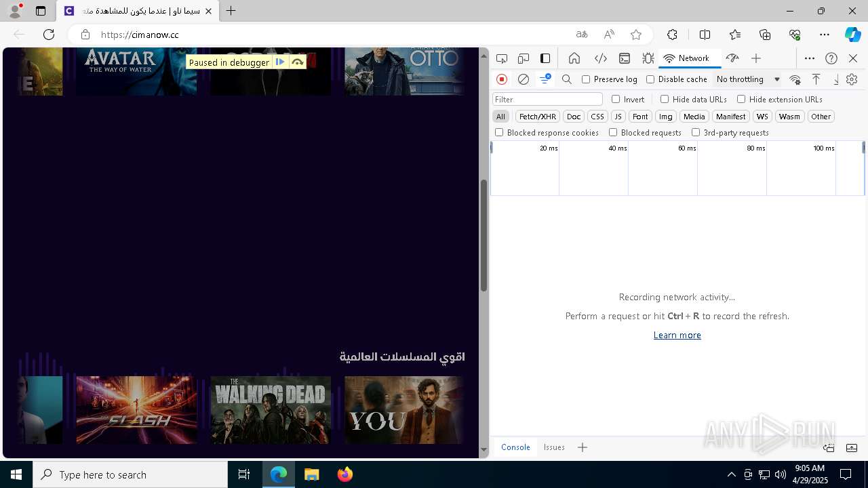868x488 pixels.
Task: Add another tool with plus icon
Action: 756,58
